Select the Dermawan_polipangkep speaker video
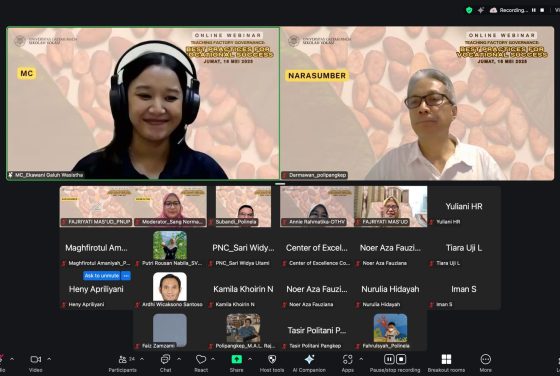Viewport: 560px width, 376px height. (x=417, y=104)
